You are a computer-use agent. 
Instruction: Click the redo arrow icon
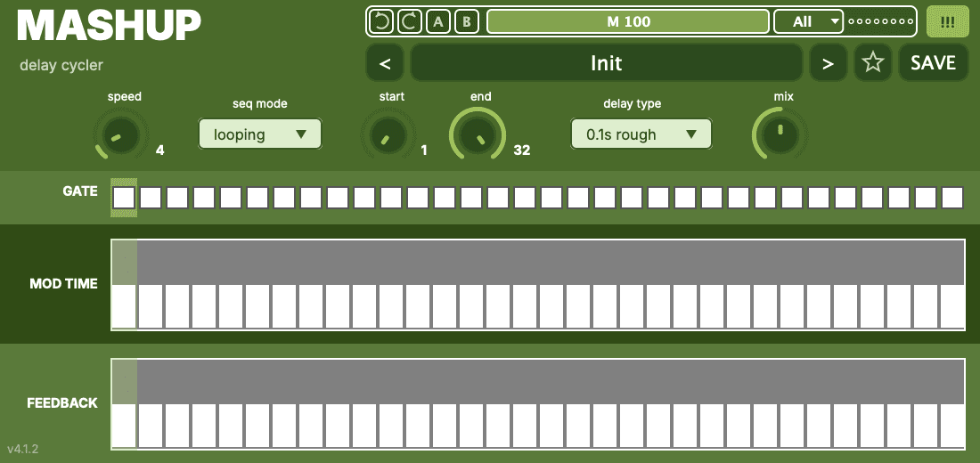coord(410,22)
